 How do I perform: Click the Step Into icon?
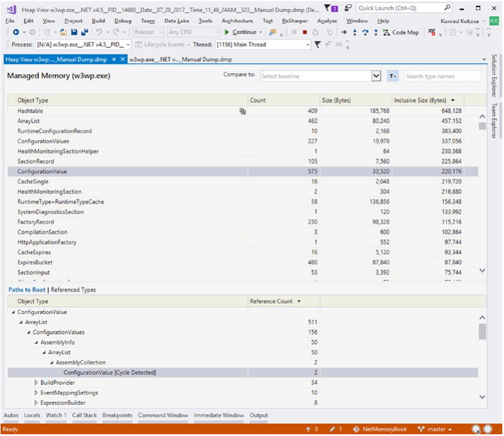click(355, 32)
